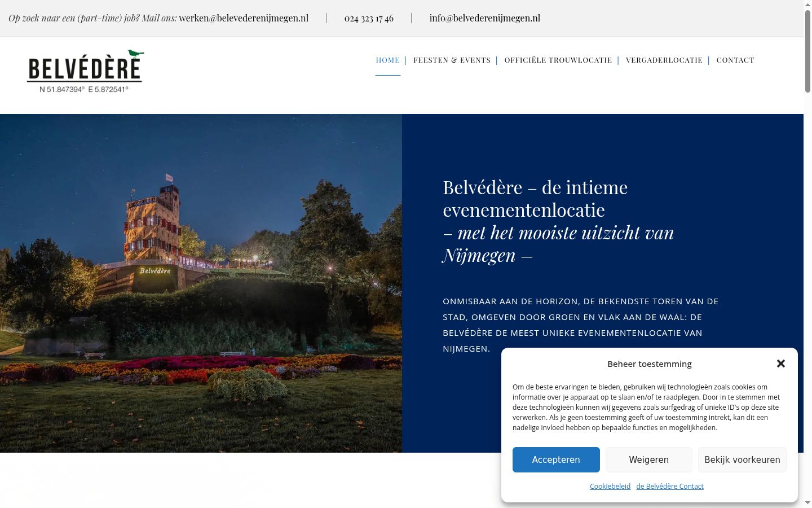
Task: Accept cookies with the Accepteren button
Action: click(x=556, y=459)
